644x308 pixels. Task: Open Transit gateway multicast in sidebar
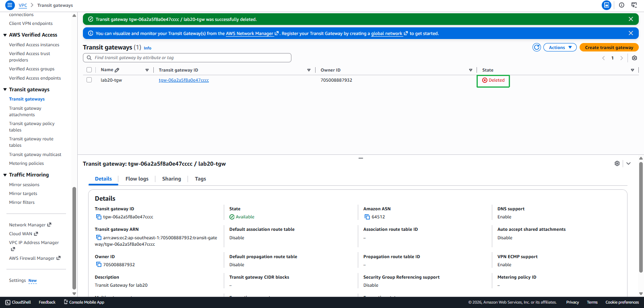pos(35,154)
